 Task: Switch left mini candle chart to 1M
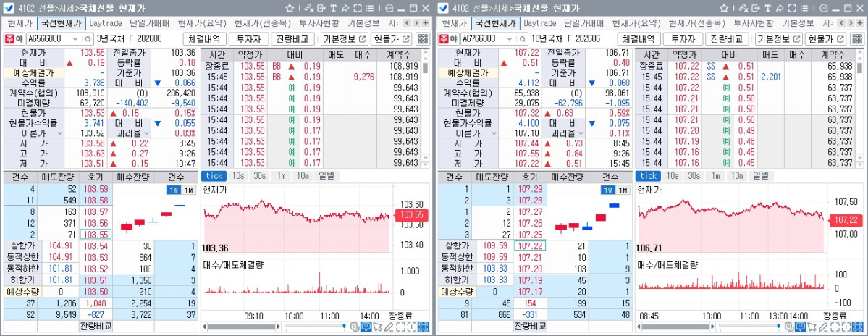click(188, 190)
